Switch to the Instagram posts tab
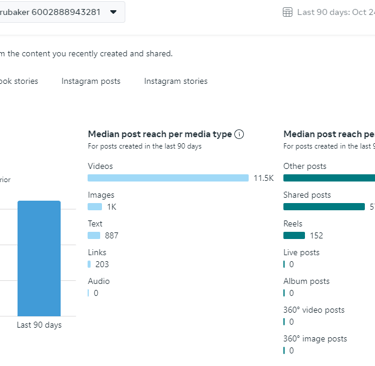This screenshot has height=366, width=375. click(x=91, y=81)
